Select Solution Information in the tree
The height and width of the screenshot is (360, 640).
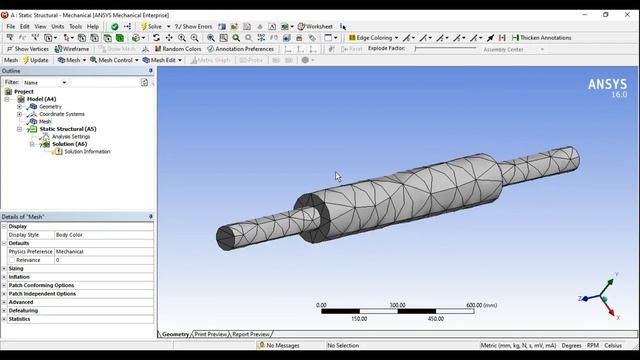click(87, 151)
